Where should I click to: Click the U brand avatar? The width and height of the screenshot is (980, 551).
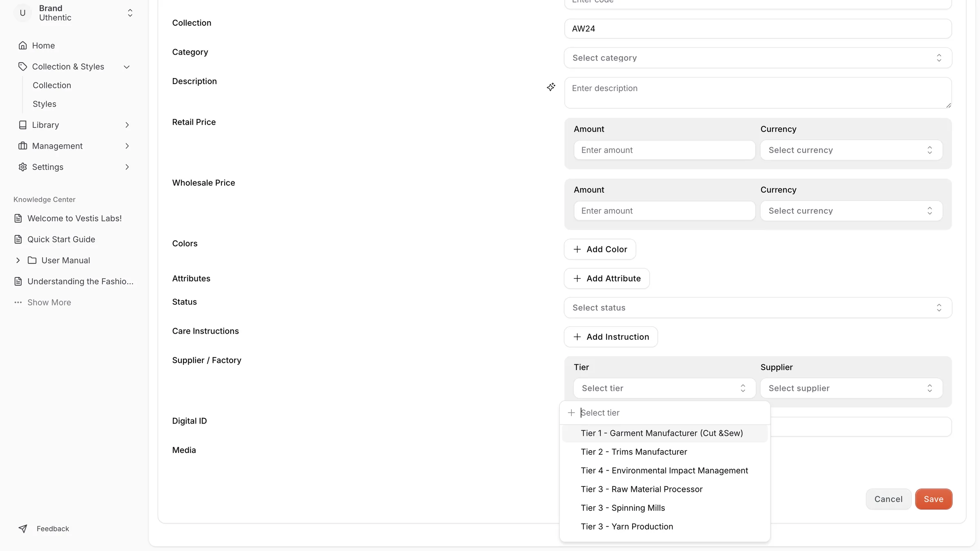[x=23, y=13]
